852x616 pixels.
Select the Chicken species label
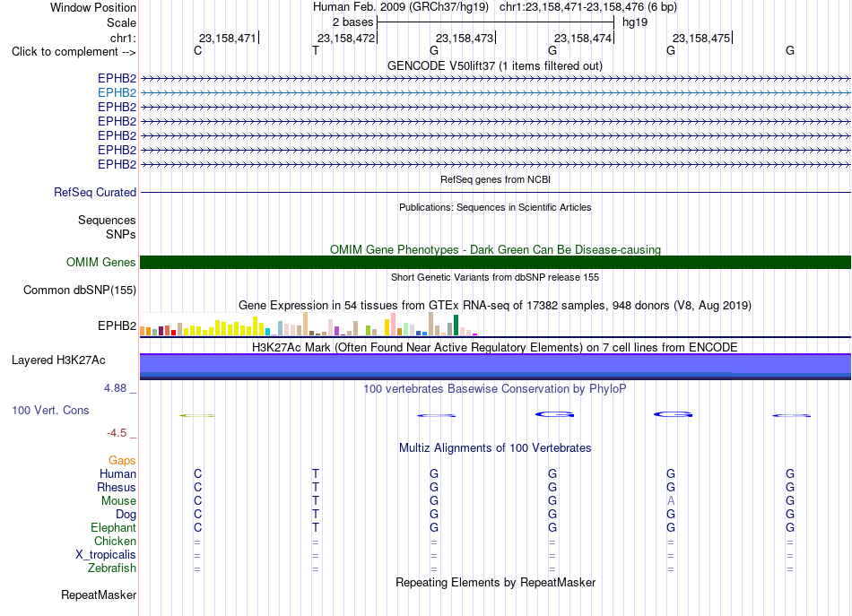[x=115, y=541]
